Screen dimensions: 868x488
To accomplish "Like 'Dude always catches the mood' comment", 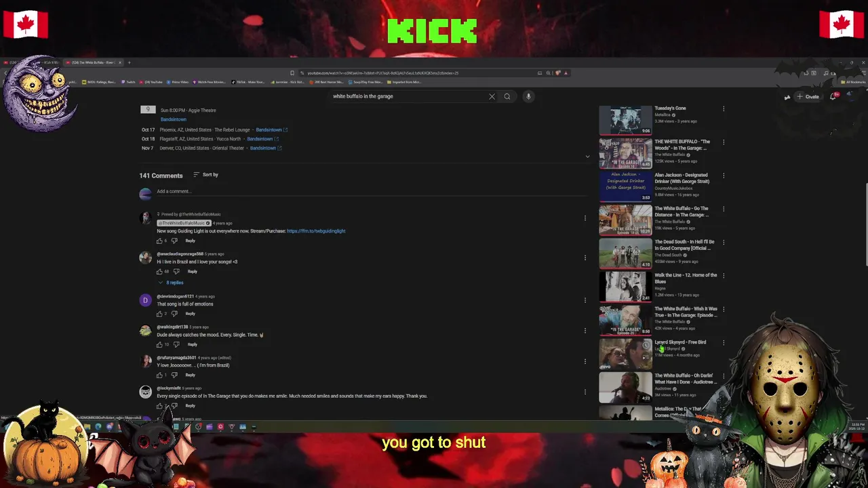I will [x=160, y=344].
